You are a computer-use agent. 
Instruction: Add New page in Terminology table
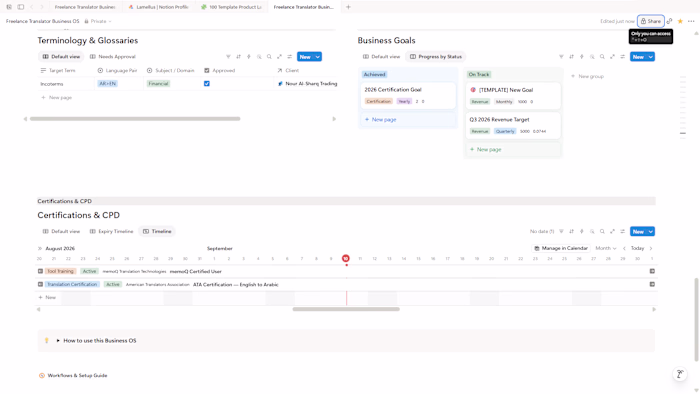57,97
